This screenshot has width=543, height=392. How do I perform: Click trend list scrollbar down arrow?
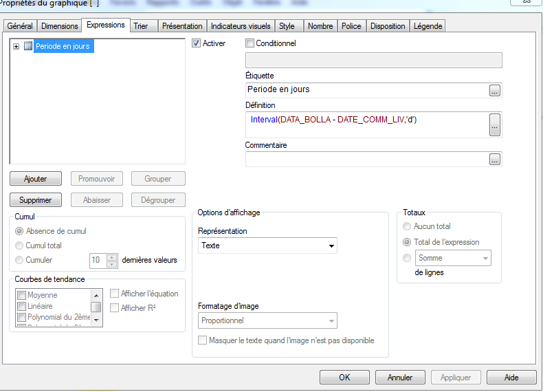point(96,320)
